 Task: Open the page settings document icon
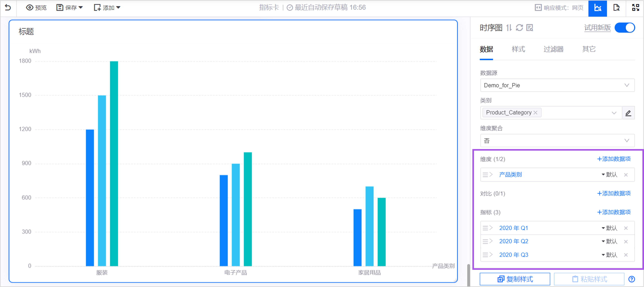click(616, 8)
